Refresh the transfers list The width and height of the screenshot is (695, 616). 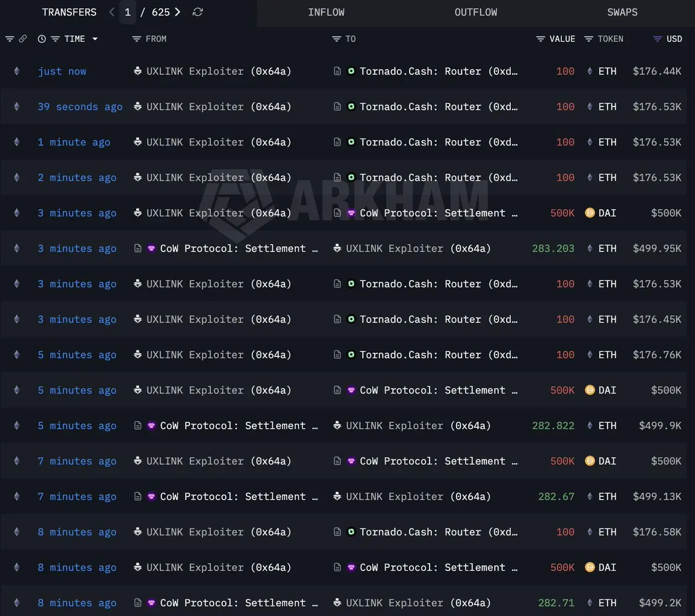(197, 12)
